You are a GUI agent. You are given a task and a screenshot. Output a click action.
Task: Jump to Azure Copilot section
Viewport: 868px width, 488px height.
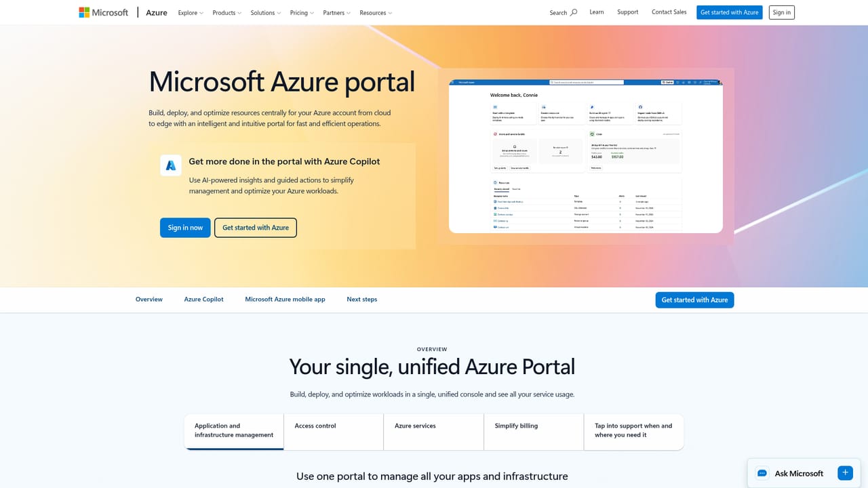[x=203, y=299]
